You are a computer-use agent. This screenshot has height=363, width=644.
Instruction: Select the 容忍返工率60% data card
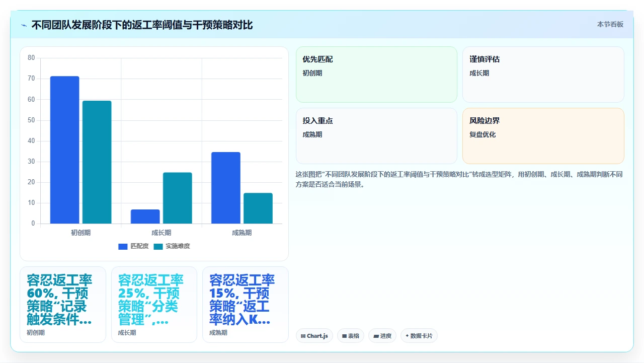[63, 305]
